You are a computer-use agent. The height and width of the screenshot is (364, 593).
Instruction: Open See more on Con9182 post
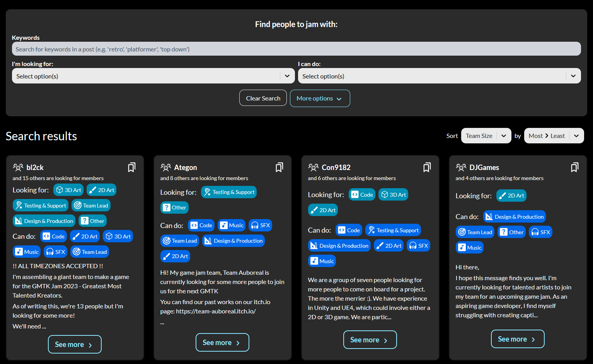370,340
